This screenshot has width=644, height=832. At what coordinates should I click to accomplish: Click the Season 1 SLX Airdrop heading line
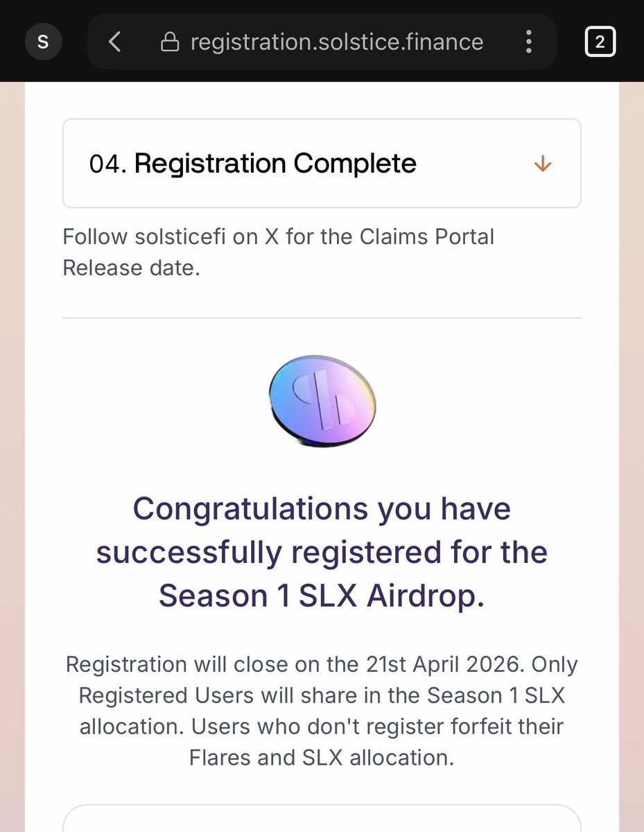click(x=322, y=596)
